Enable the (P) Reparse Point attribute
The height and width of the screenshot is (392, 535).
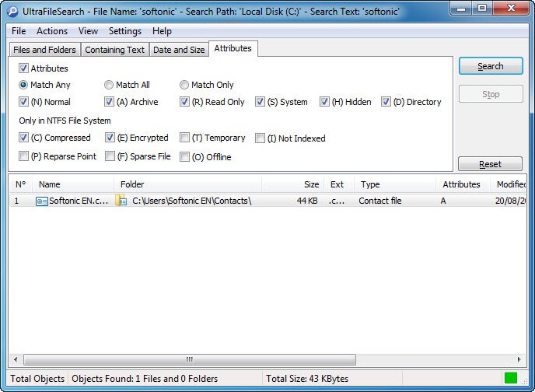[x=23, y=156]
